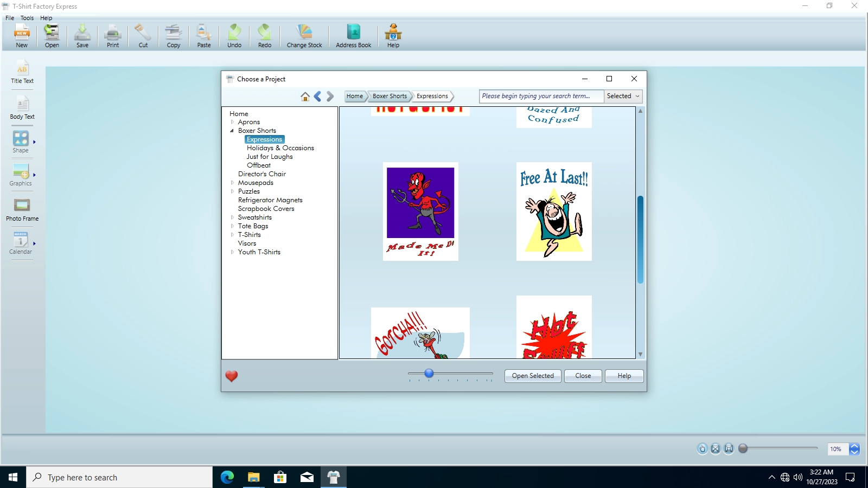Click into the project search term field
This screenshot has width=868, height=488.
tap(541, 96)
